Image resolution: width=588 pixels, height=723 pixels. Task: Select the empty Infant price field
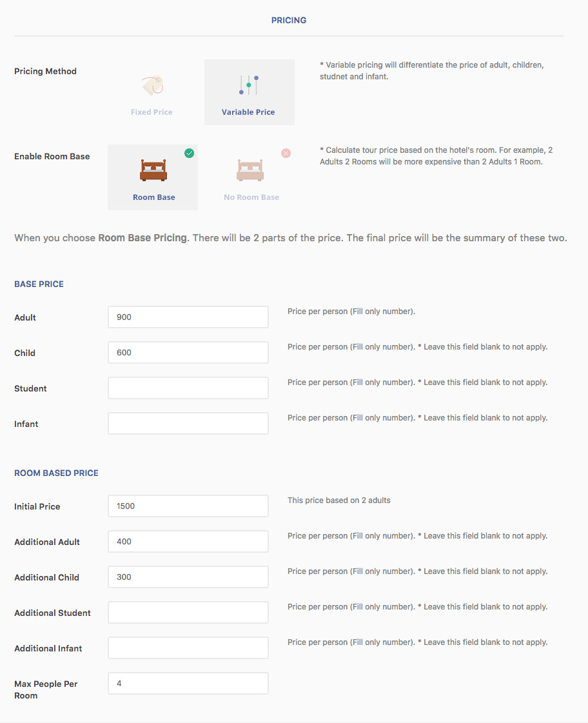(x=188, y=424)
